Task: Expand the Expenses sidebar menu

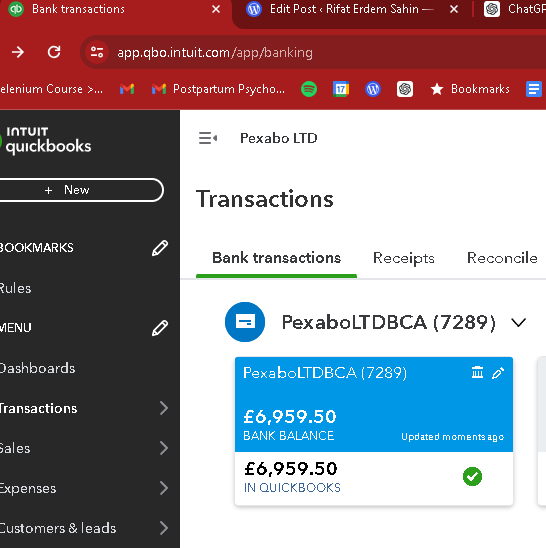Action: (164, 488)
